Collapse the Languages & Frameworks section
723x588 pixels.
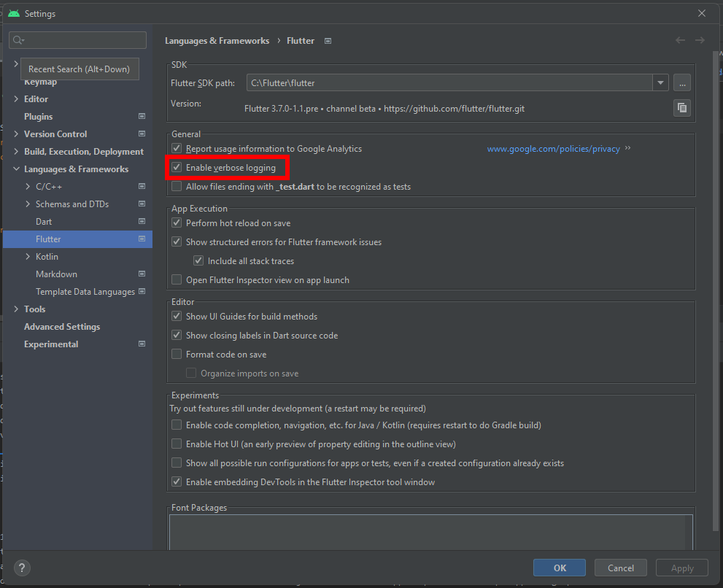pyautogui.click(x=16, y=169)
